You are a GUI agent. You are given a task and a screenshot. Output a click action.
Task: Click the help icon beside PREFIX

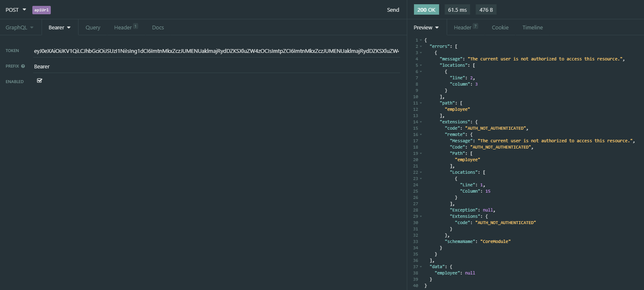24,66
